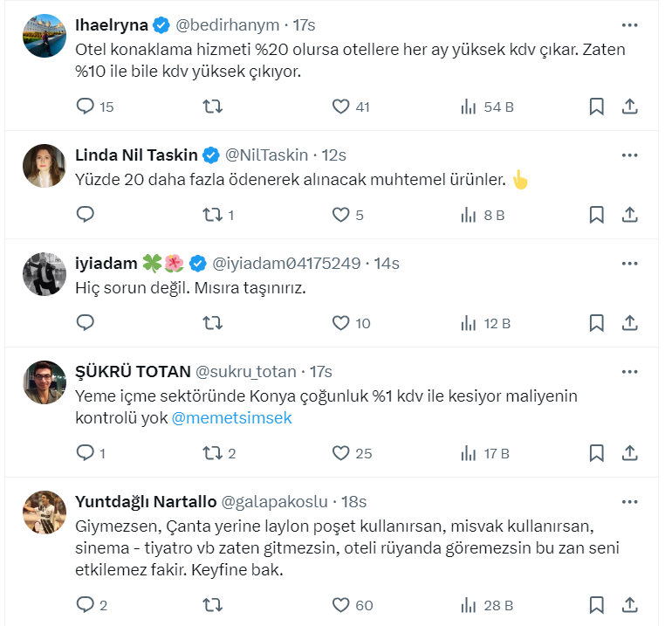Open Linda Nil Taskin's profile avatar
This screenshot has height=626, width=672.
pos(45,166)
